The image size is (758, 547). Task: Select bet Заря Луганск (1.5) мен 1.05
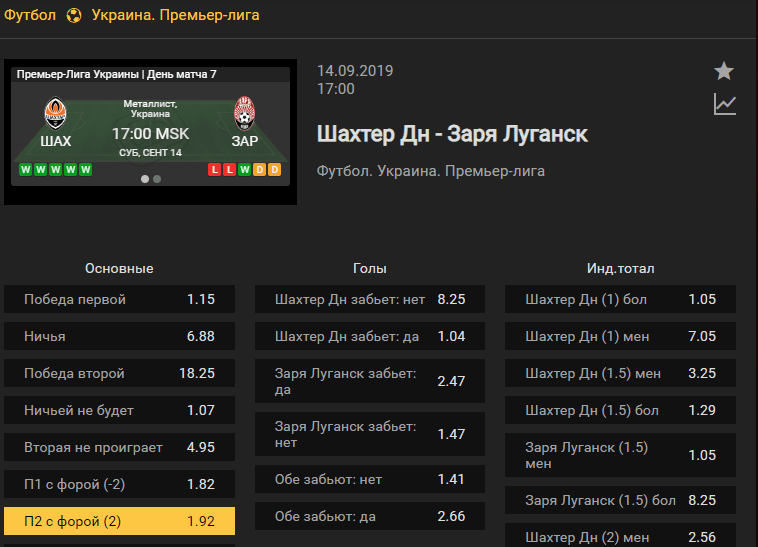[621, 455]
